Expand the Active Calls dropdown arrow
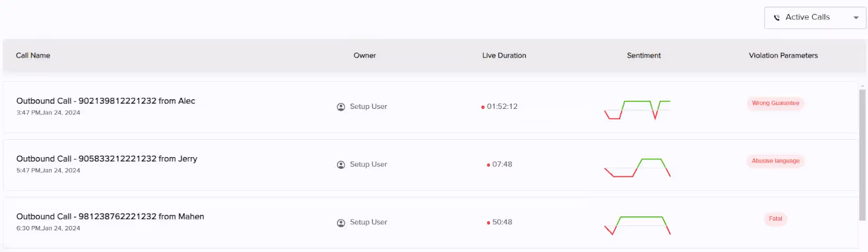 point(856,18)
